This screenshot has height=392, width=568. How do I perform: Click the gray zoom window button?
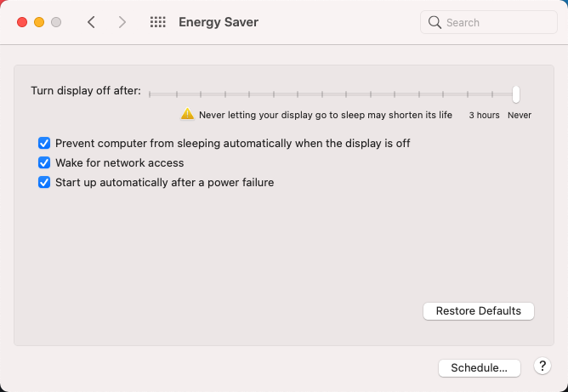[x=56, y=22]
